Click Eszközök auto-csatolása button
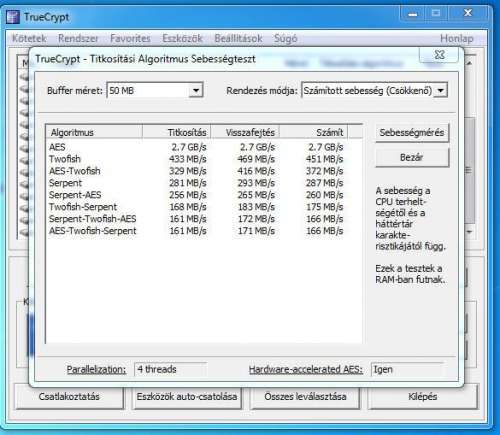Viewport: 500px width, 435px height. [187, 396]
